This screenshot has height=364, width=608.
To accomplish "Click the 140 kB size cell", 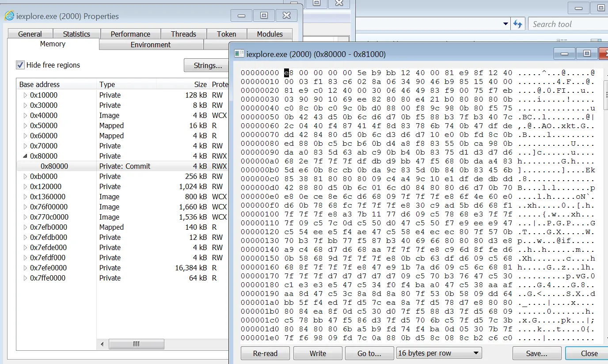I will (196, 227).
